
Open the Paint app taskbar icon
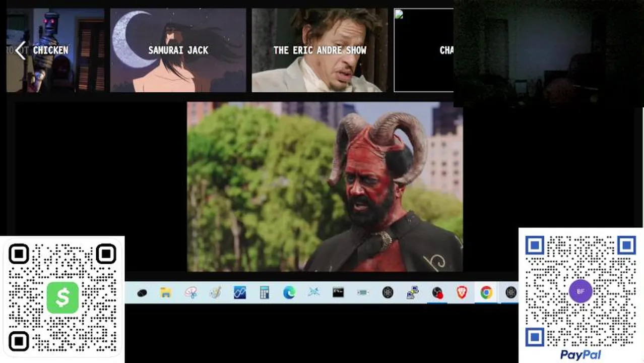(x=215, y=292)
